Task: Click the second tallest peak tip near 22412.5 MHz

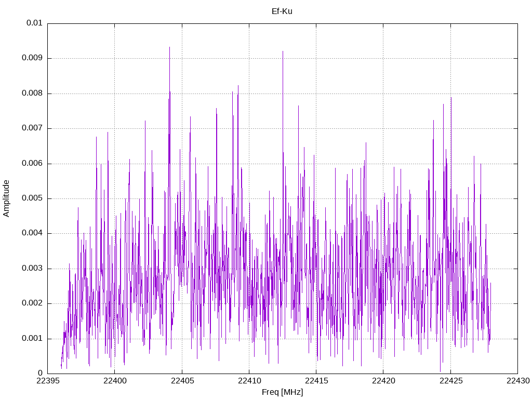Action: pyautogui.click(x=283, y=51)
